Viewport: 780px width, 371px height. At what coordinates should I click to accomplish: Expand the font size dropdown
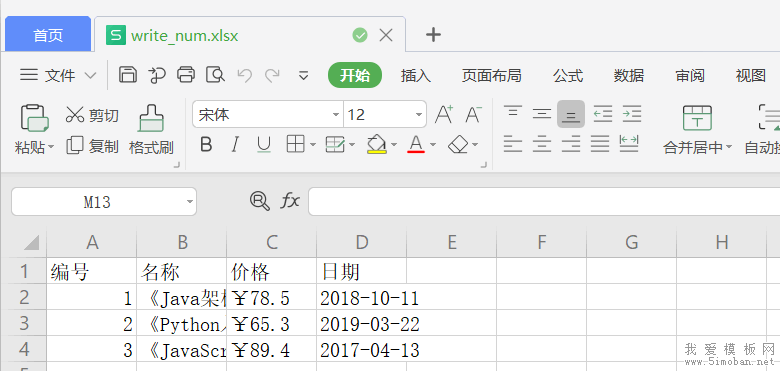click(x=419, y=115)
